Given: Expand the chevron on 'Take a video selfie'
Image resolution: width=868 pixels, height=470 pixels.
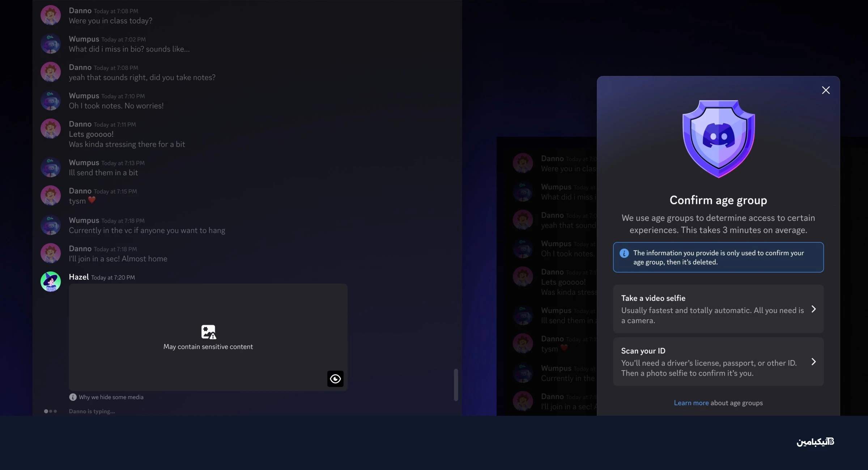Looking at the screenshot, I should [813, 309].
